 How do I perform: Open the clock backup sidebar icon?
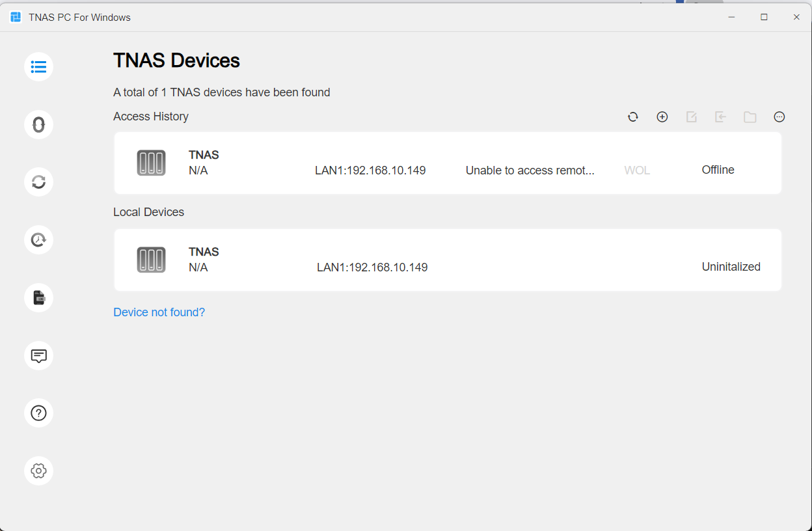click(x=38, y=240)
